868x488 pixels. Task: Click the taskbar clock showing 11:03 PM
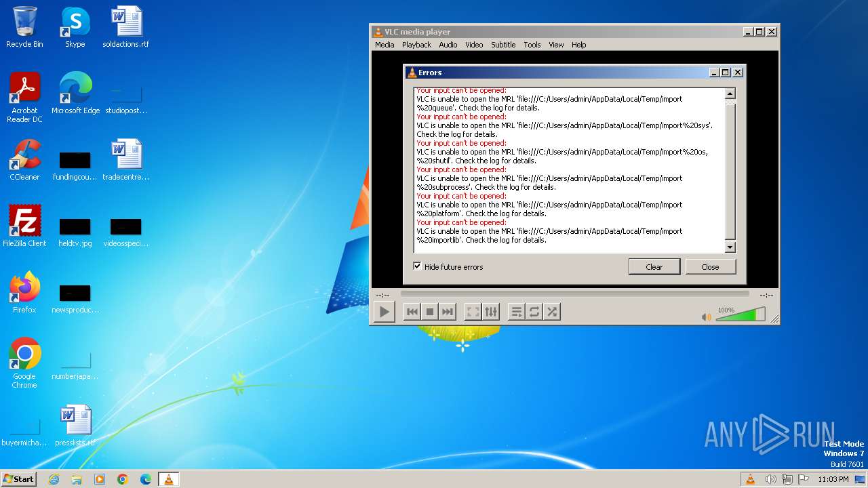click(x=833, y=479)
